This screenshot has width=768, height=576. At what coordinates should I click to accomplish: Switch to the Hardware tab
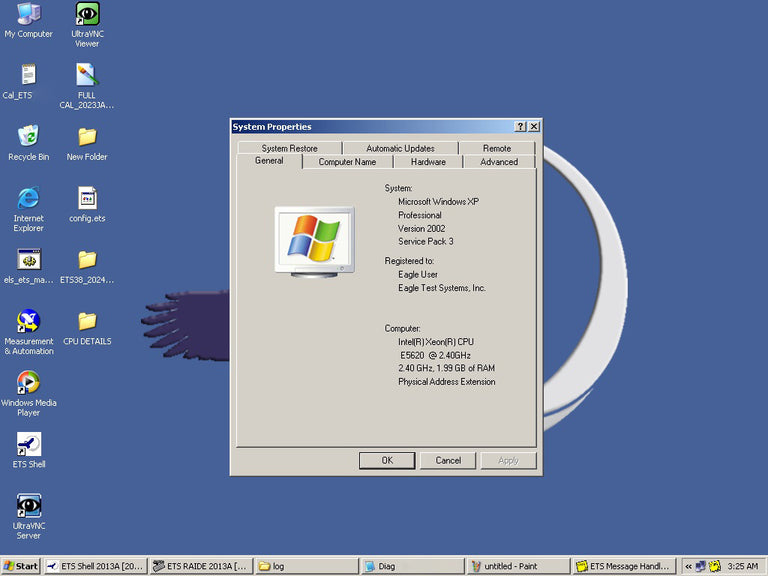pos(428,162)
